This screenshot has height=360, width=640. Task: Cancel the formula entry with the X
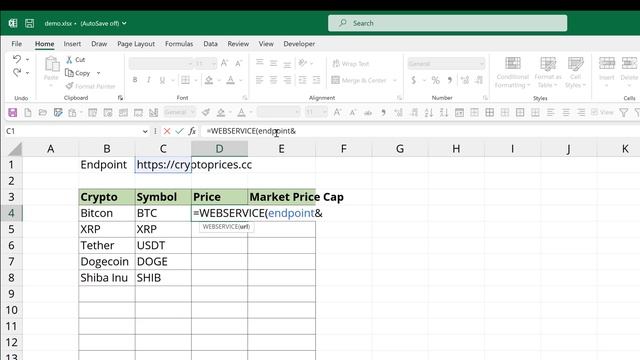click(167, 131)
